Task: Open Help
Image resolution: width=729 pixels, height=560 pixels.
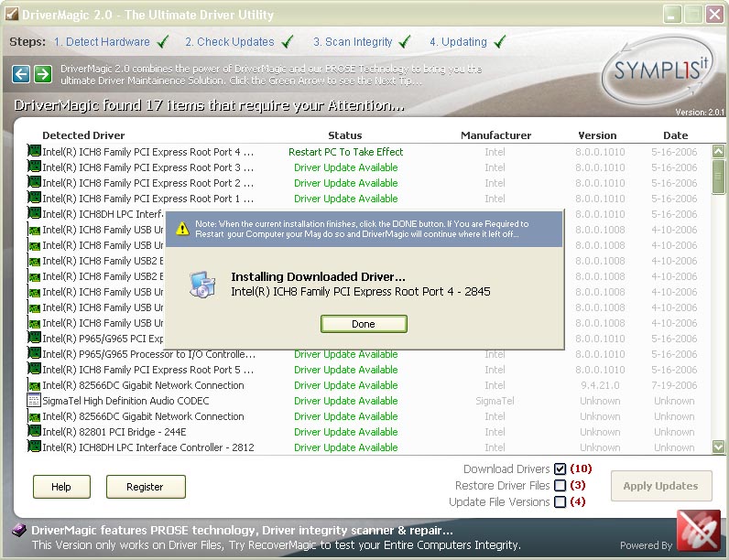Action: (x=61, y=487)
